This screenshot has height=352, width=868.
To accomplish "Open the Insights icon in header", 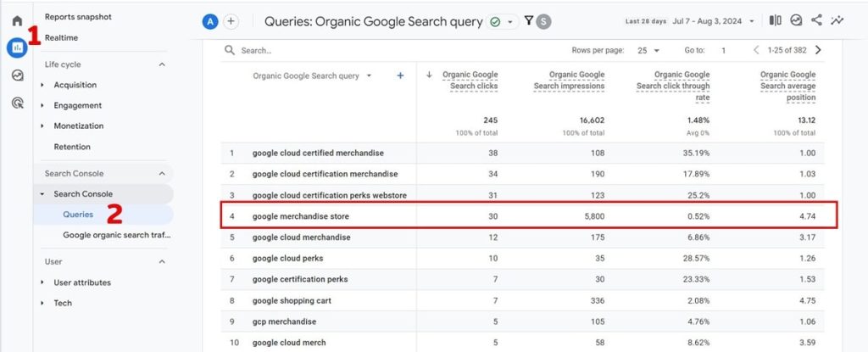I will pyautogui.click(x=796, y=20).
